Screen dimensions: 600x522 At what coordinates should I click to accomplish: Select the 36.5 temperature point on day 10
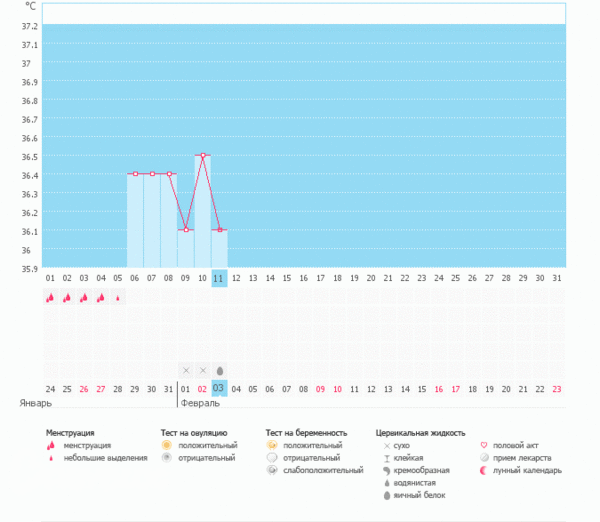tap(202, 155)
